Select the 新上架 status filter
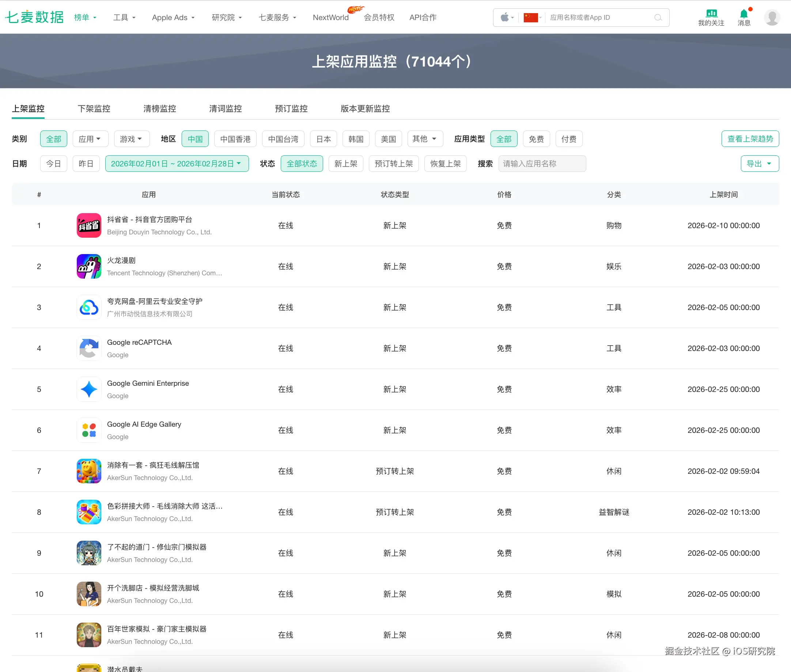The height and width of the screenshot is (672, 791). click(x=345, y=164)
